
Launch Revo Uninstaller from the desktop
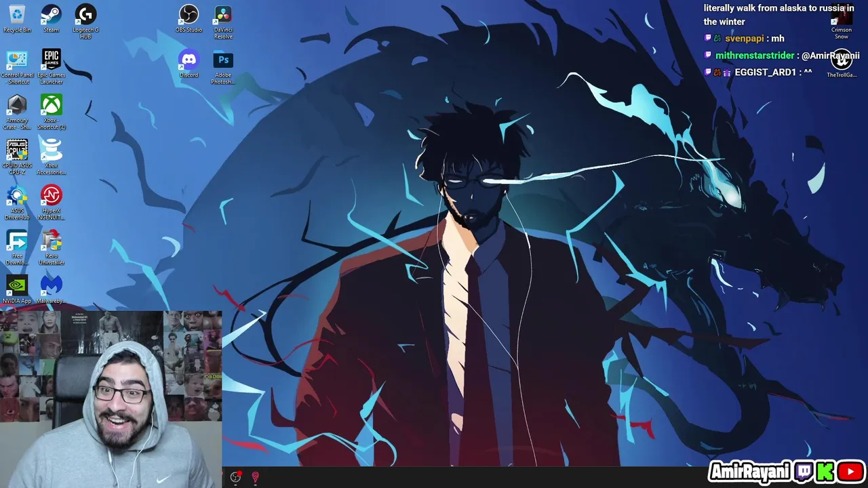(51, 248)
